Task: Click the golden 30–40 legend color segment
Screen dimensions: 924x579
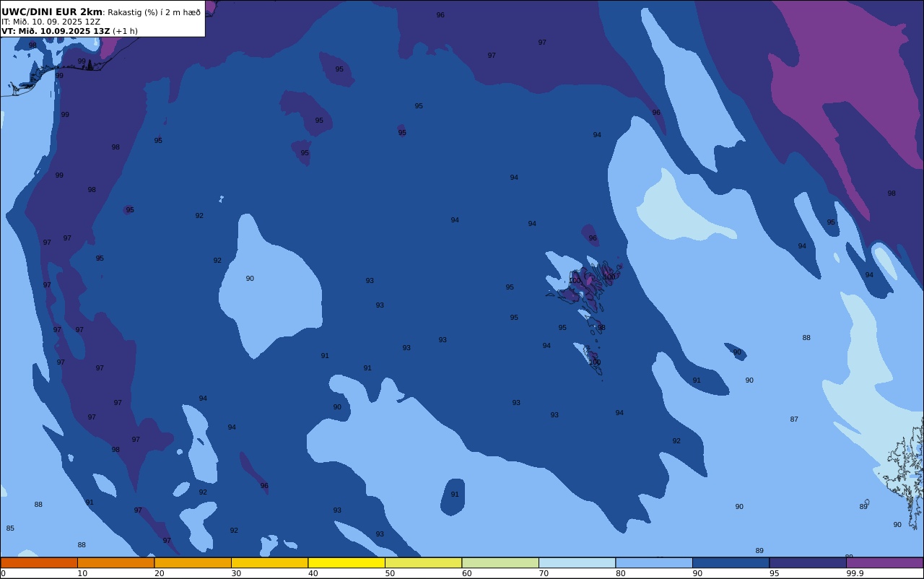Action: [x=269, y=562]
